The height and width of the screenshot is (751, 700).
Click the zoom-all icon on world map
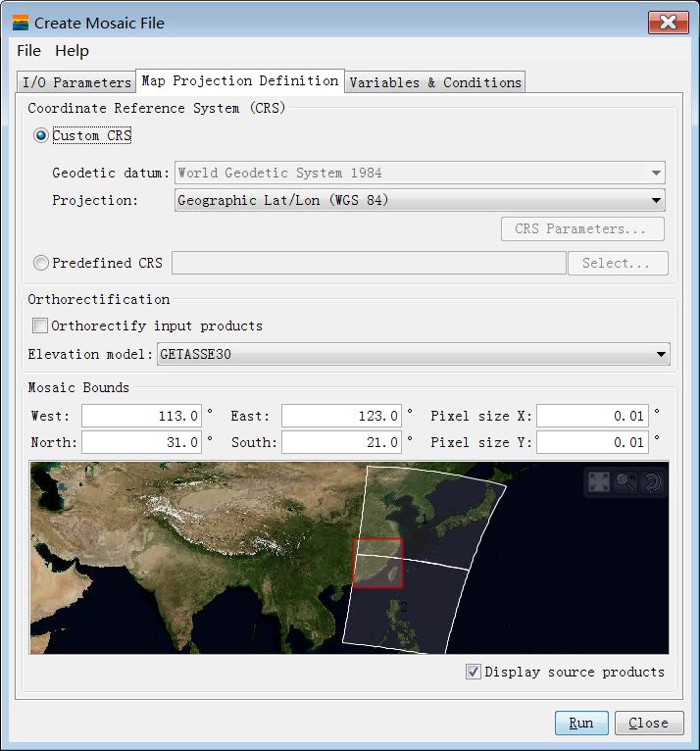[599, 482]
